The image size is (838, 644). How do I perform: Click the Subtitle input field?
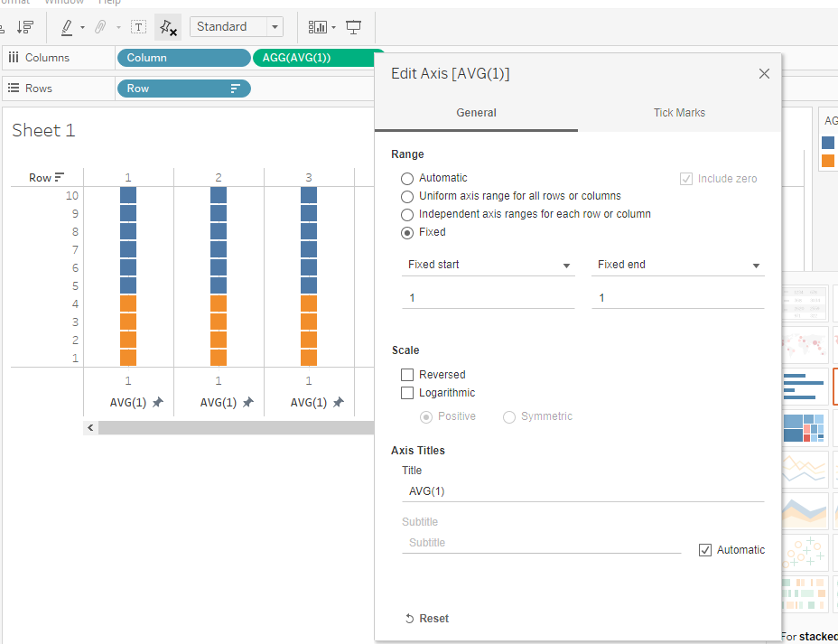coord(542,543)
